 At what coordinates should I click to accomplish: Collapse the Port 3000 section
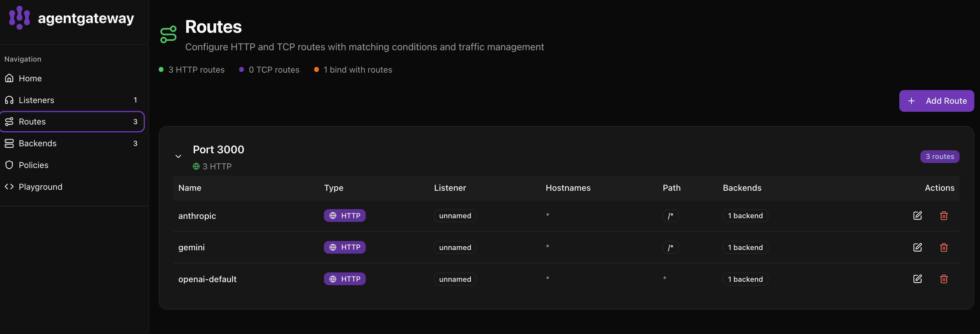(x=178, y=156)
